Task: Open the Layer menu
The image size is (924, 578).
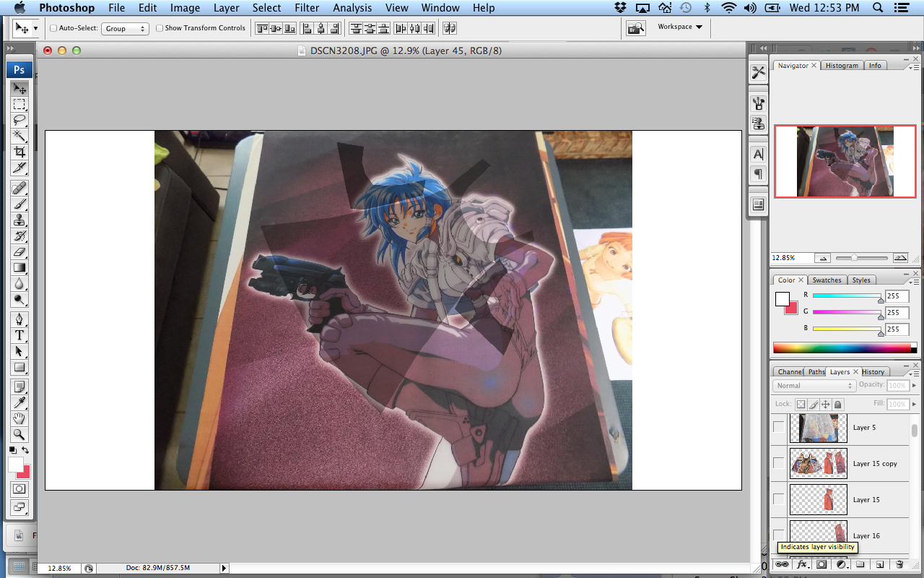Action: pos(226,8)
